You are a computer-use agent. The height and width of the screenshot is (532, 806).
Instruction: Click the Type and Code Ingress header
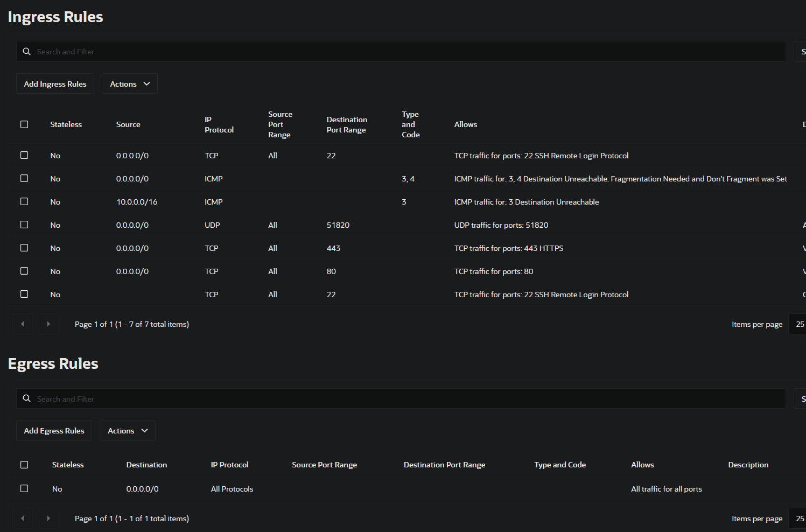pyautogui.click(x=410, y=124)
